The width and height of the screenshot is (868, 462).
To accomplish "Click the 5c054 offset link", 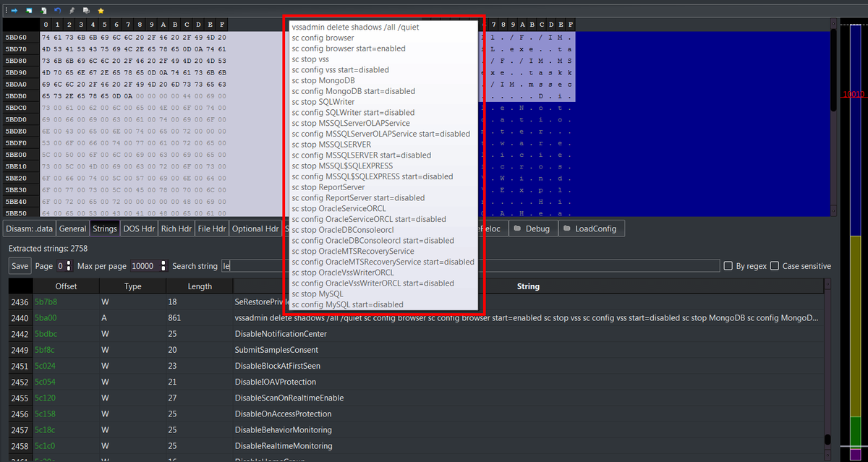I will [46, 382].
